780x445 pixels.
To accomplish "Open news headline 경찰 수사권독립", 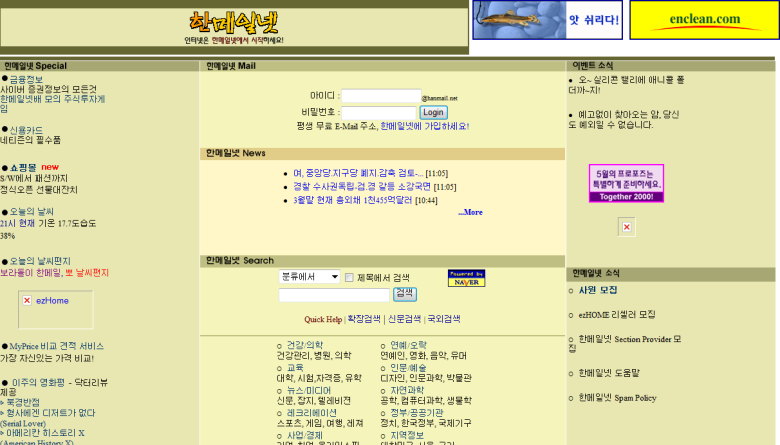I will [x=362, y=186].
